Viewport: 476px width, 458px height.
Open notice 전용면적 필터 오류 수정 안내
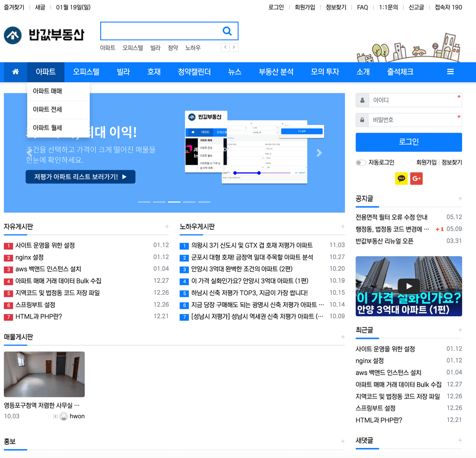point(391,217)
